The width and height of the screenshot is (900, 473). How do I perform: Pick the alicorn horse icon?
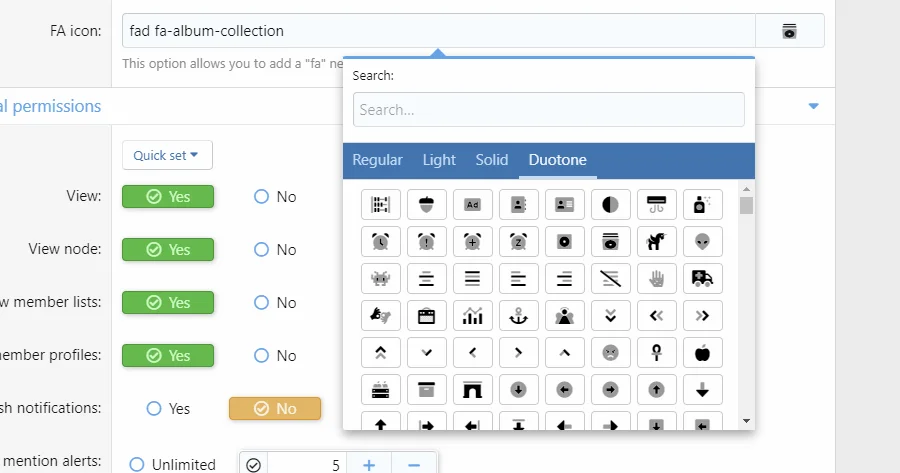(656, 241)
